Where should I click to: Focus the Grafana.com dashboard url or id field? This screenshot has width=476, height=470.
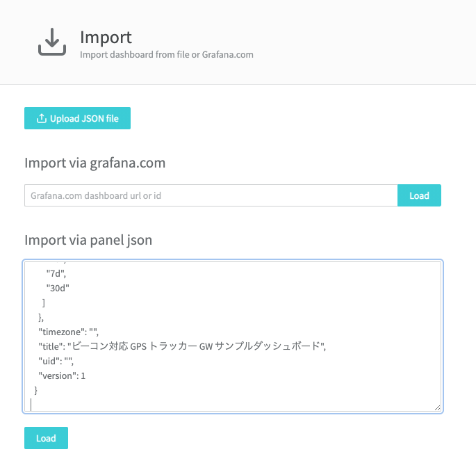point(211,195)
